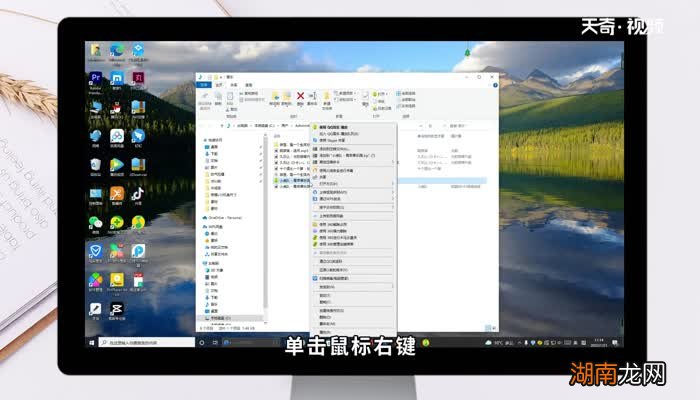Open the red calendar desktop icon
The image size is (700, 400).
click(138, 280)
